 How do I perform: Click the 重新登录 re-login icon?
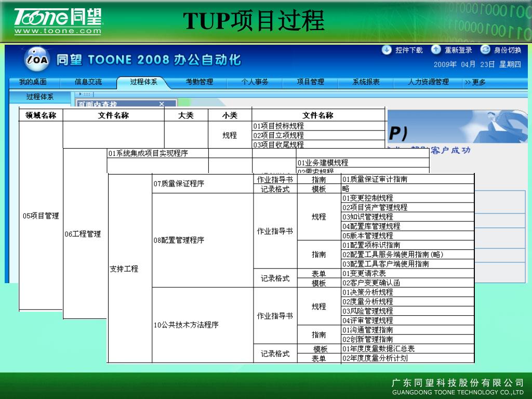436,50
